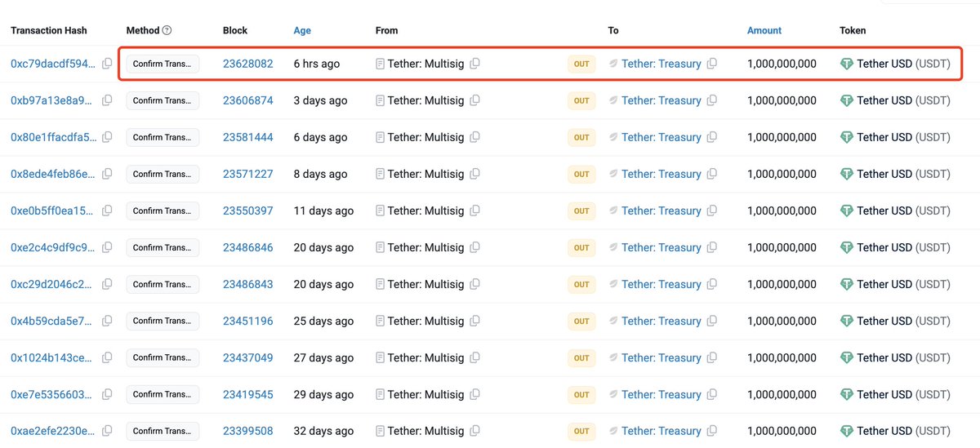Click the OUT badge in block 23451196 row
980x448 pixels.
[x=581, y=321]
